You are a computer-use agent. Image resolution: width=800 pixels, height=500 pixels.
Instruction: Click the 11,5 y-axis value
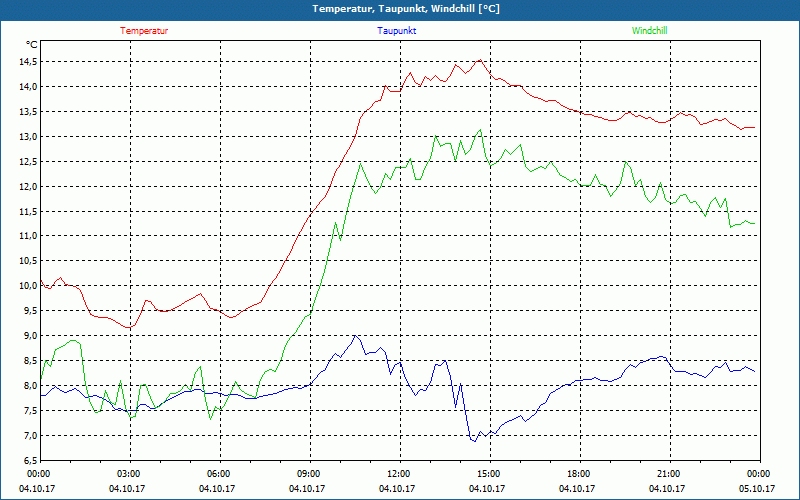click(x=28, y=211)
